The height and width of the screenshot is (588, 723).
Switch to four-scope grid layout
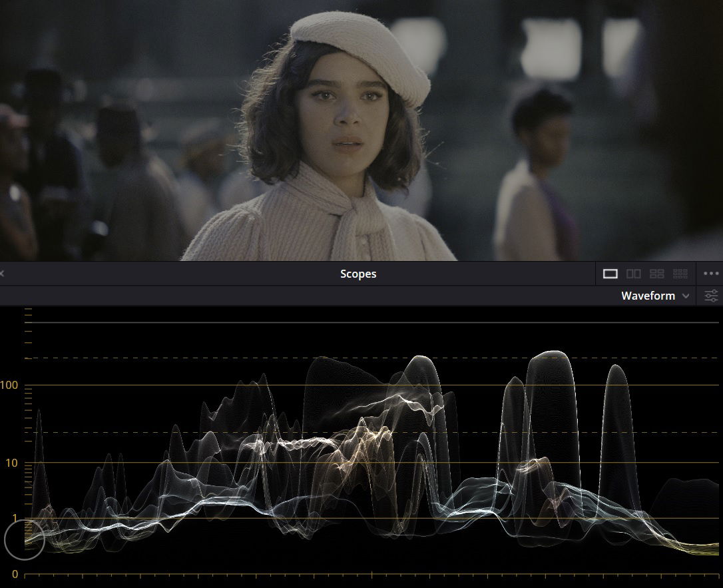pyautogui.click(x=656, y=274)
